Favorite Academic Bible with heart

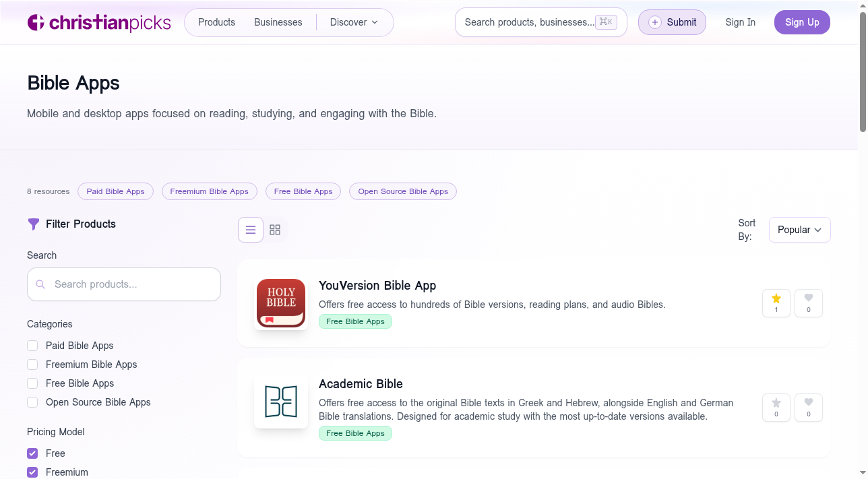point(809,408)
